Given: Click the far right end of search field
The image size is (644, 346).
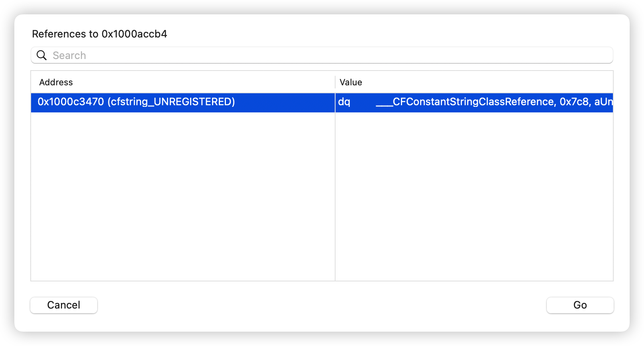Looking at the screenshot, I should pos(606,55).
